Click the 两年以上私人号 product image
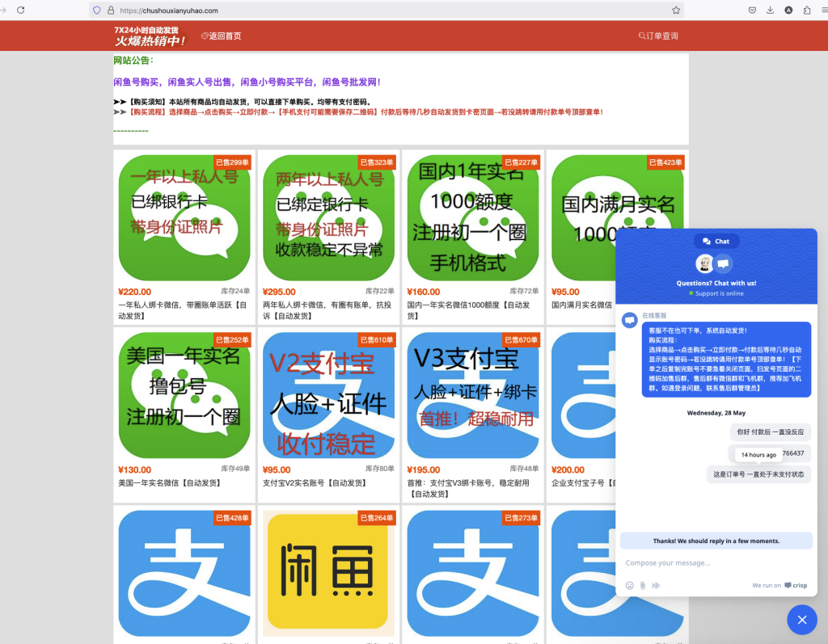 [328, 217]
